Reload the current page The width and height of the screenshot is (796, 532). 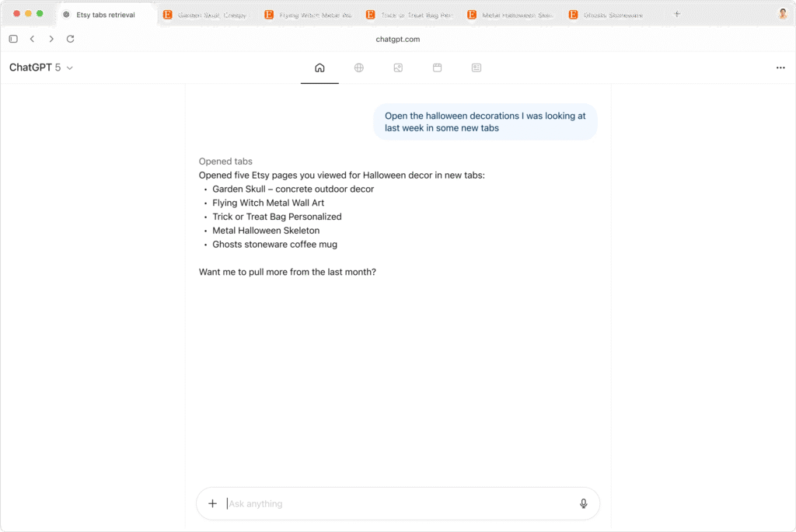pos(71,39)
